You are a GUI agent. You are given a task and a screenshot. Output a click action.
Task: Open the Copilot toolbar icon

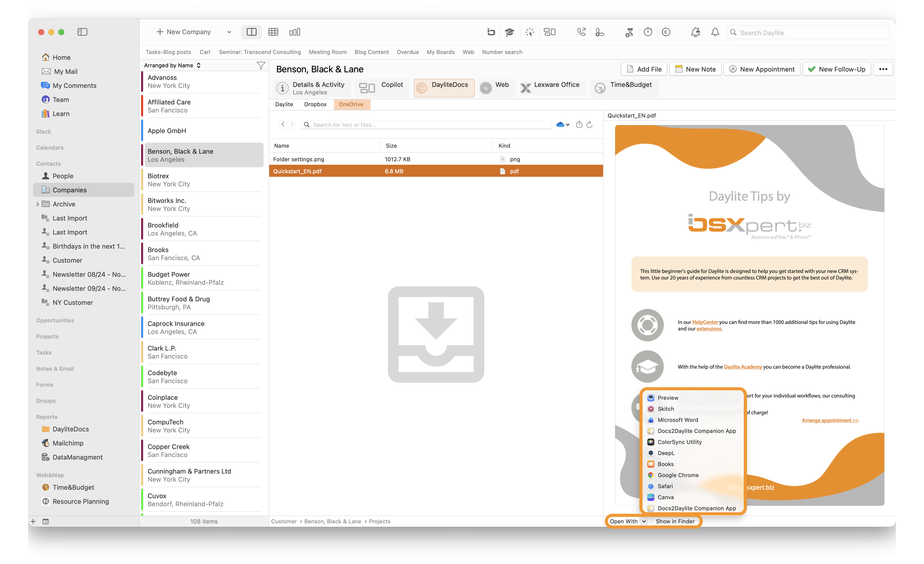point(549,32)
